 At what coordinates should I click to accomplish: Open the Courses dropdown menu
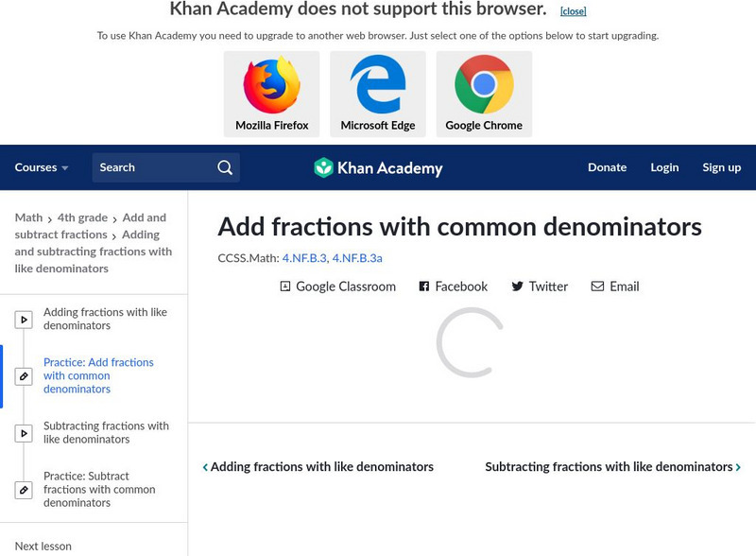pyautogui.click(x=42, y=167)
